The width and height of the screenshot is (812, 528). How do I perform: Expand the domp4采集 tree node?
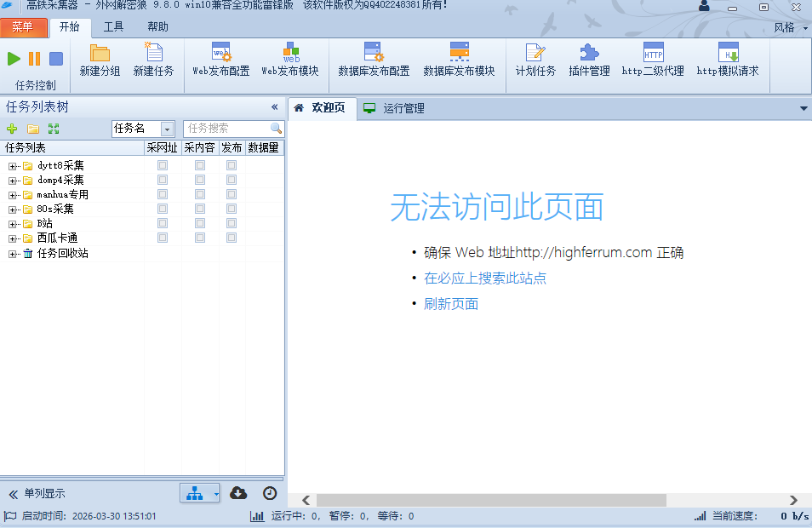tap(13, 181)
